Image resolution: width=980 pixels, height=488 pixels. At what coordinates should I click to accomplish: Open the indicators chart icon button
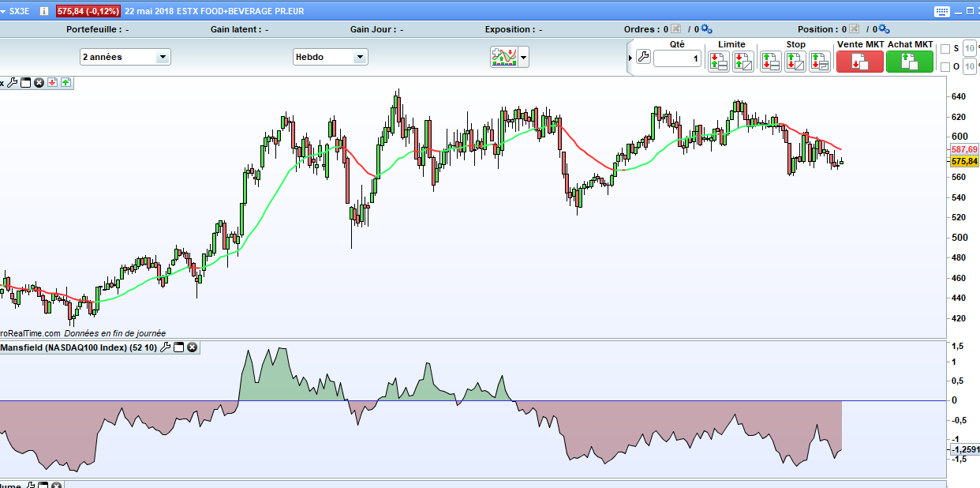[503, 57]
